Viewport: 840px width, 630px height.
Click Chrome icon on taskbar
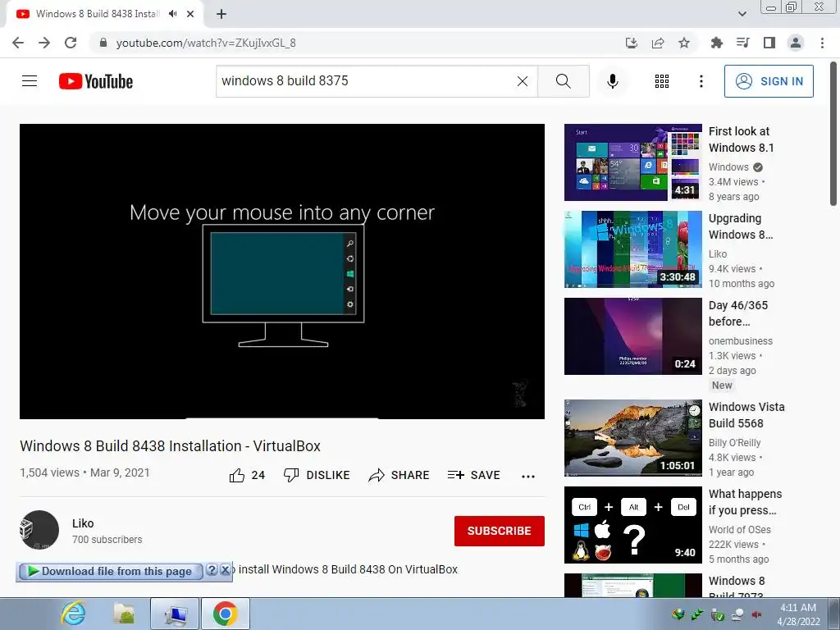(226, 614)
